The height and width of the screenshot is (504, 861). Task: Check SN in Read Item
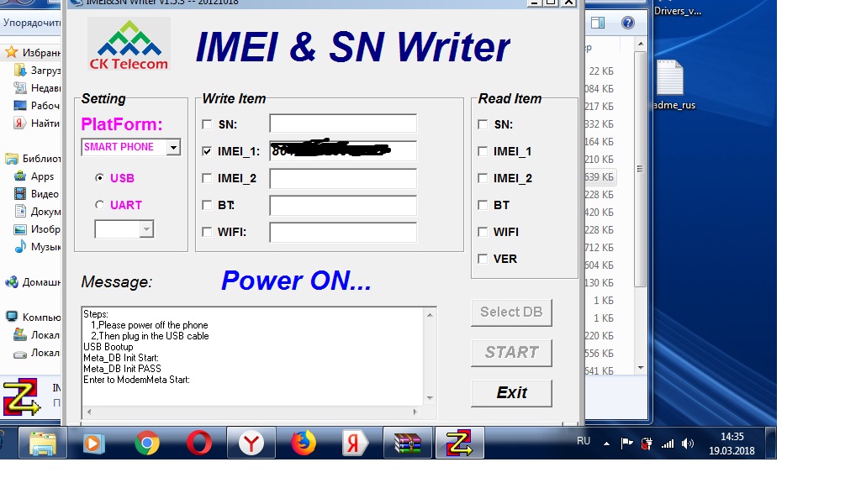483,124
